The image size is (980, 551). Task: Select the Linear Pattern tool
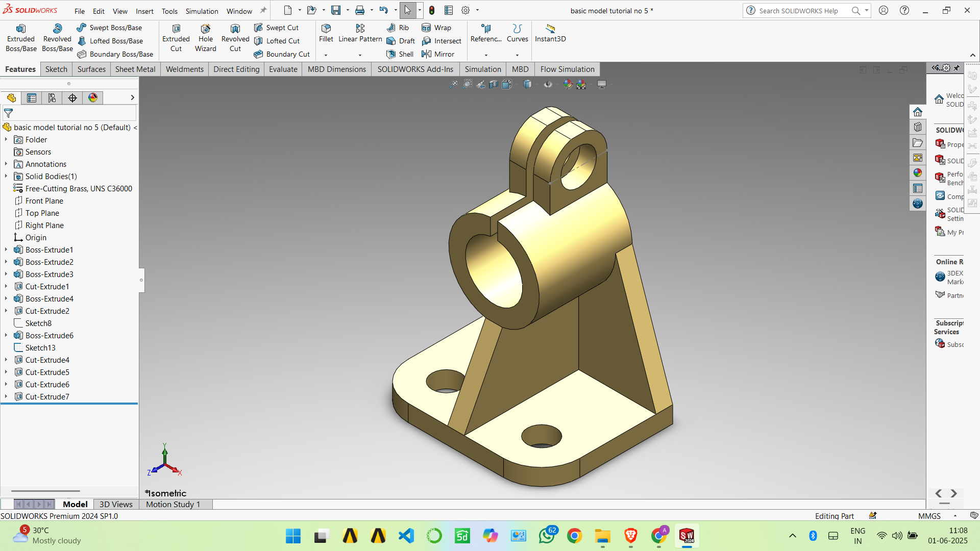360,33
